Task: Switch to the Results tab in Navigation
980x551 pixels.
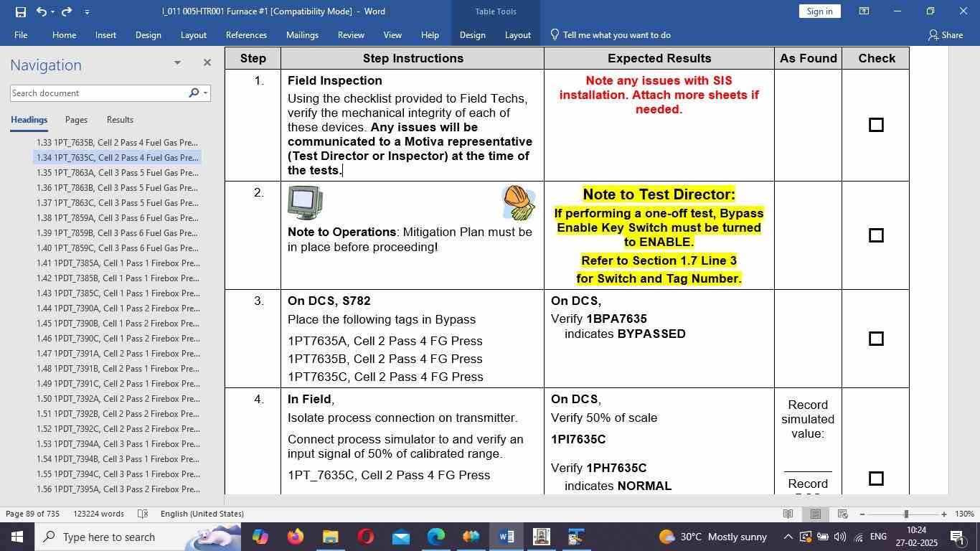Action: (120, 120)
